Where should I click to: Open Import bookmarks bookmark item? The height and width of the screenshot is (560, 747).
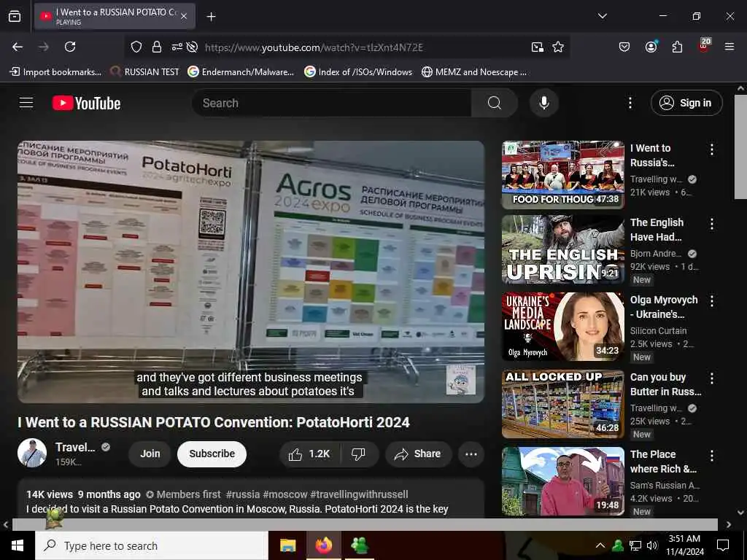55,72
